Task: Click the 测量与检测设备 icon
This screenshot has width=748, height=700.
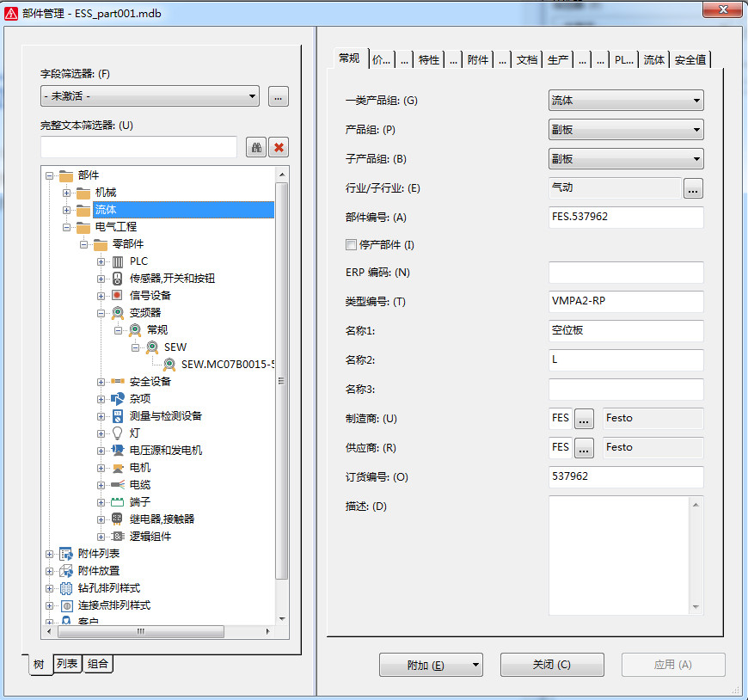Action: coord(118,416)
